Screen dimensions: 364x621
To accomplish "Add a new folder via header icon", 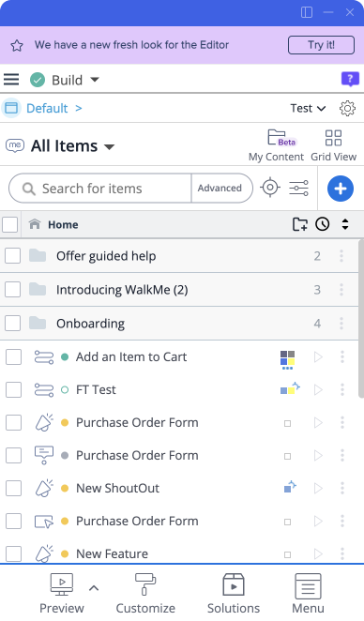I will [x=300, y=224].
